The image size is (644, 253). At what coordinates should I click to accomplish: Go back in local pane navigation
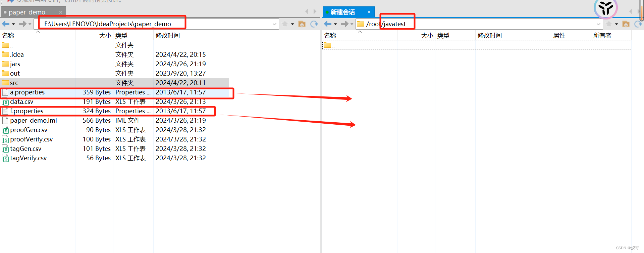(x=6, y=24)
